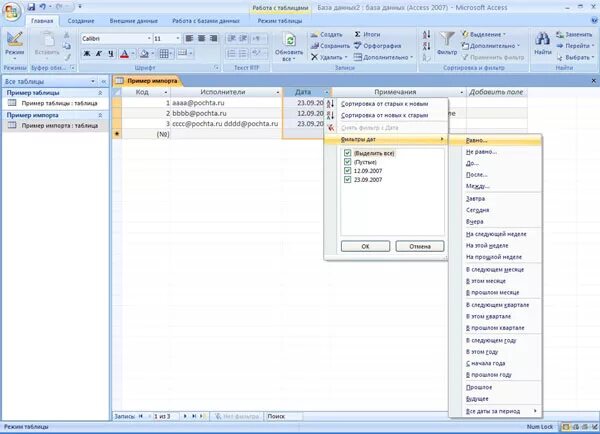Click Сохранить record button
600x434 pixels.
click(330, 46)
